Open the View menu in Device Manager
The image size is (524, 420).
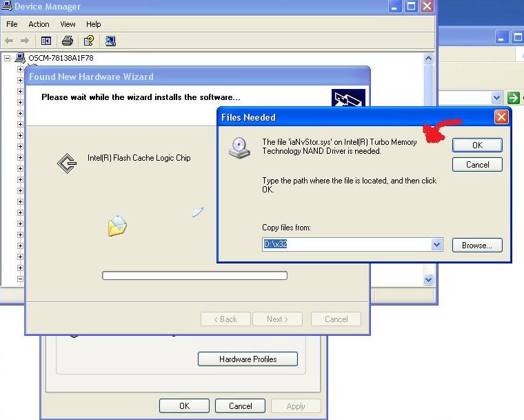(68, 24)
